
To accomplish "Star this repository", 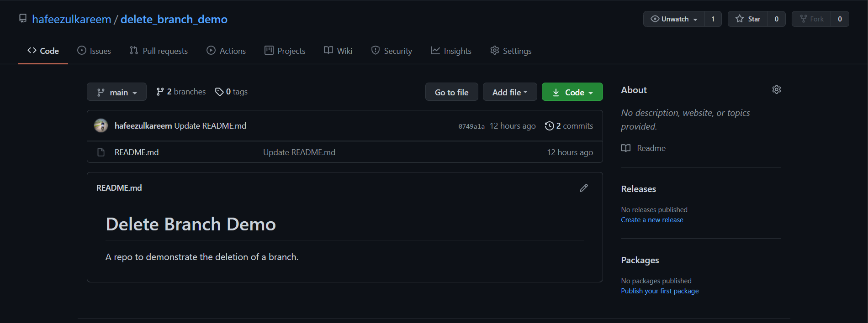I will [x=748, y=19].
